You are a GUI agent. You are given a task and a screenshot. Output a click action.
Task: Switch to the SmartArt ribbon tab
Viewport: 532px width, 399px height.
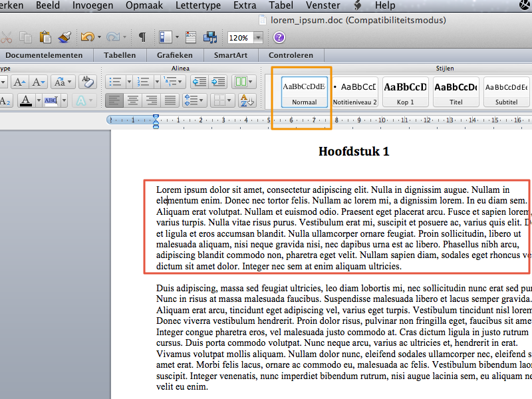click(231, 55)
